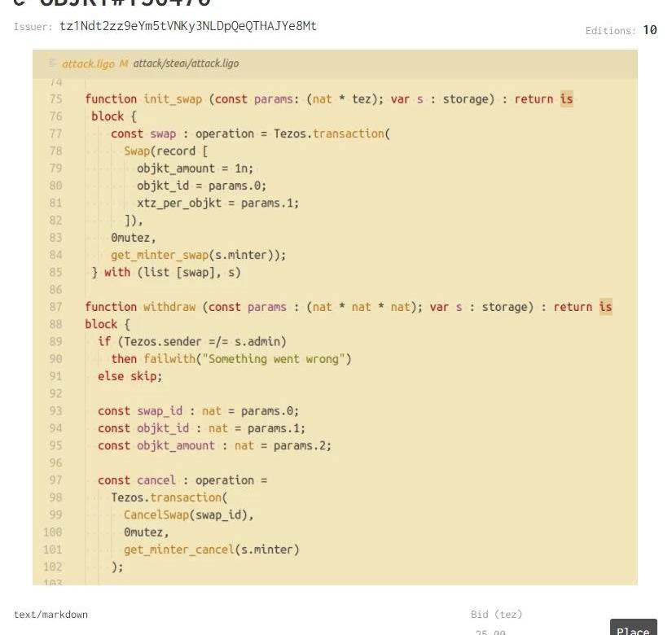Screen dimensions: 672x635
Task: Click the init_swap function name
Action: click(173, 99)
